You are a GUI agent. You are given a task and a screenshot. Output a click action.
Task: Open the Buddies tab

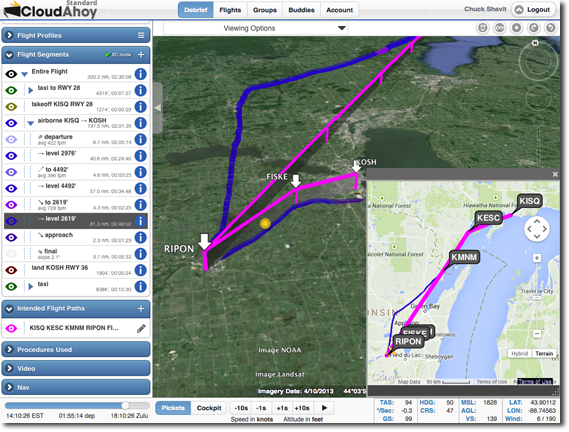tap(301, 10)
